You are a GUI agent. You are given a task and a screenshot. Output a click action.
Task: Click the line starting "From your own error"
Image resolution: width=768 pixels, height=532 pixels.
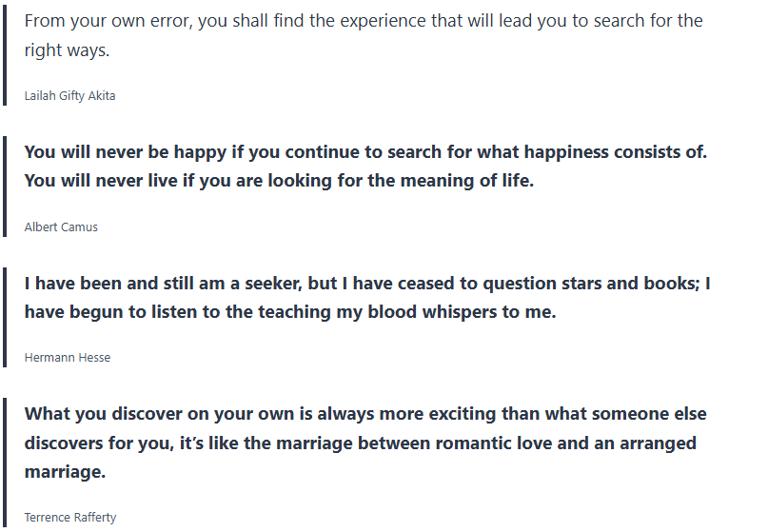click(363, 21)
